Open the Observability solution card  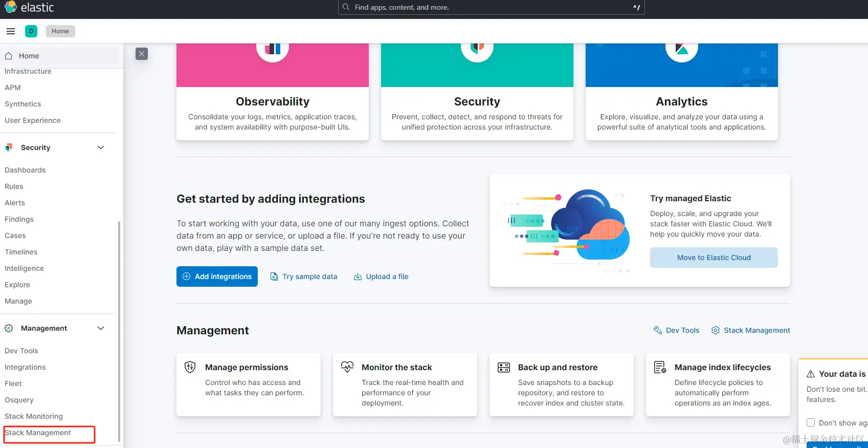[x=273, y=92]
